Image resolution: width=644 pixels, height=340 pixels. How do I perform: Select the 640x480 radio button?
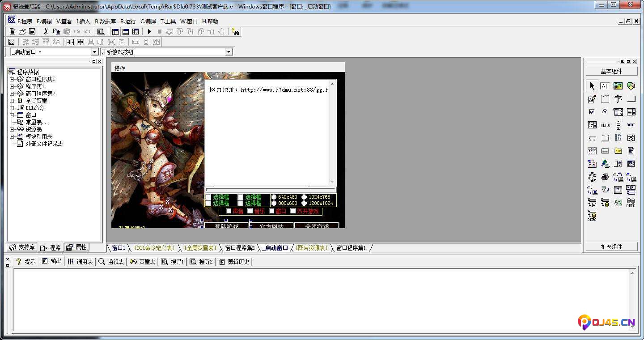tap(274, 197)
